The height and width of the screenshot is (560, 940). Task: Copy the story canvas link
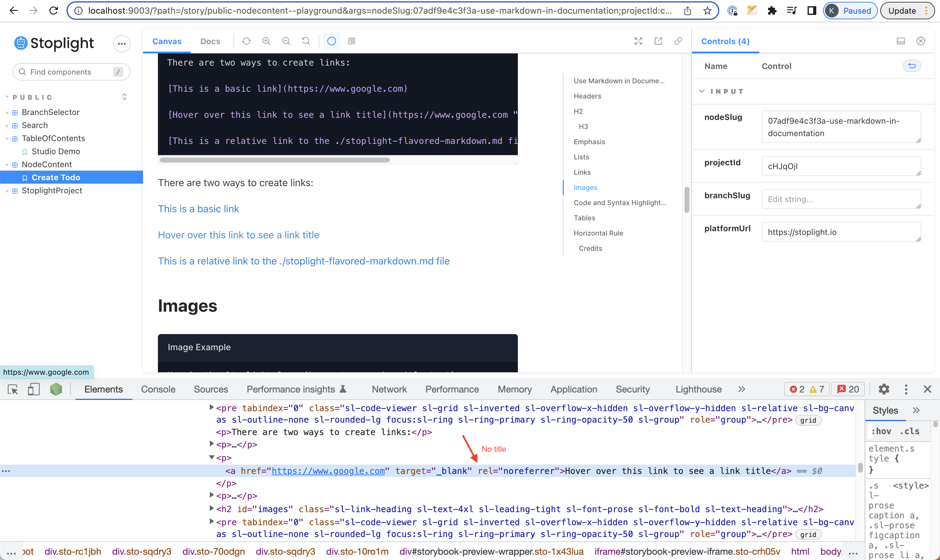pyautogui.click(x=678, y=41)
